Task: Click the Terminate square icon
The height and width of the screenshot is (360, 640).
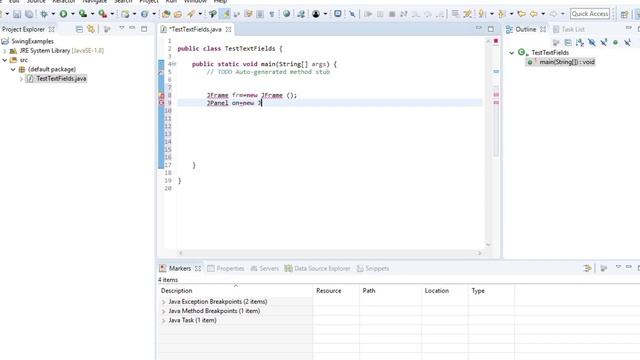Action: pos(392,14)
